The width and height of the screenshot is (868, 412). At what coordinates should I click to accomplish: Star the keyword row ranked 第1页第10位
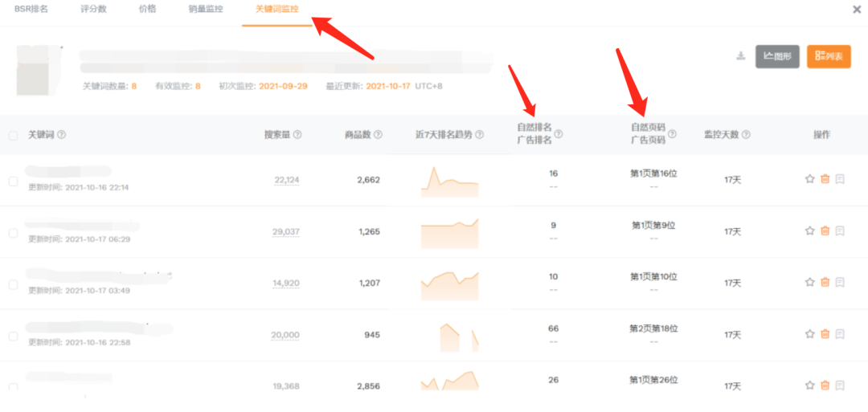coord(810,282)
